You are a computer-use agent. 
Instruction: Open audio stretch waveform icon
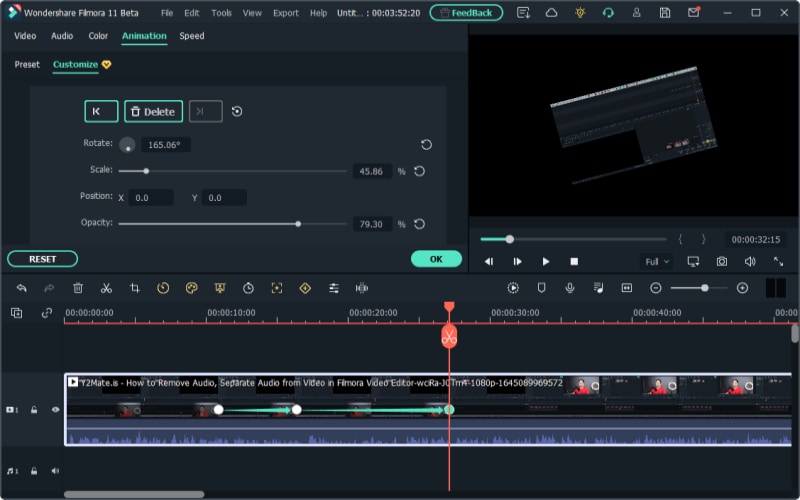click(362, 288)
